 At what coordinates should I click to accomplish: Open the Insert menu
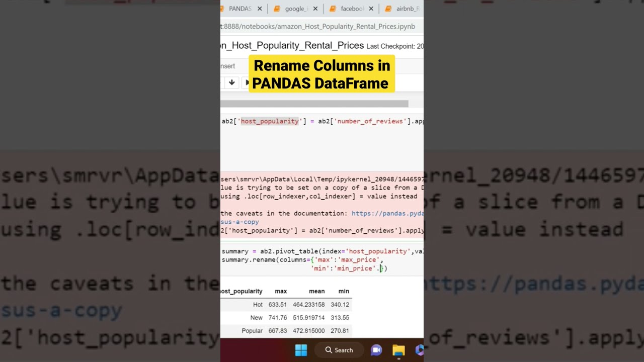[227, 66]
